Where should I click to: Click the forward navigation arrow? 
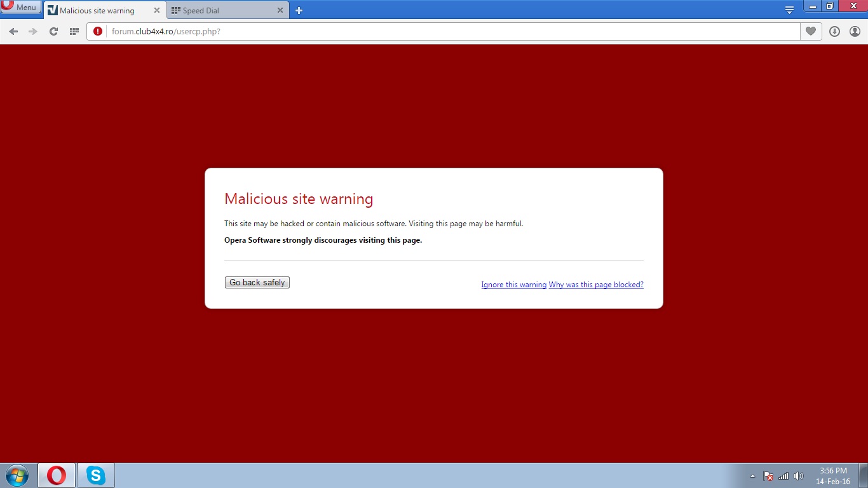click(x=33, y=31)
